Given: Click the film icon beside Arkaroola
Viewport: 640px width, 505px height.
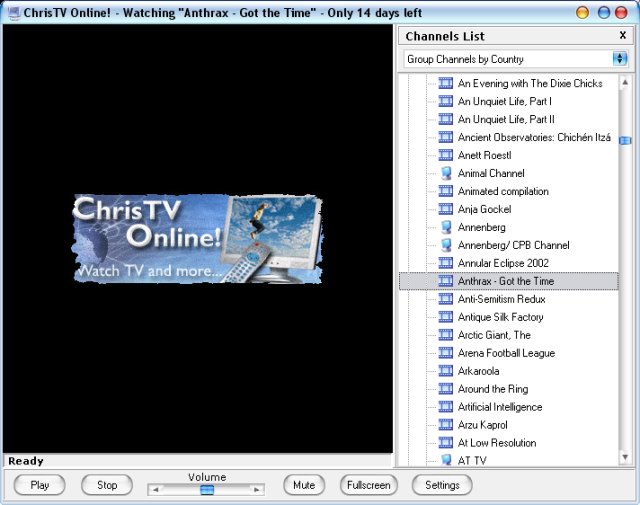Looking at the screenshot, I should (x=445, y=371).
